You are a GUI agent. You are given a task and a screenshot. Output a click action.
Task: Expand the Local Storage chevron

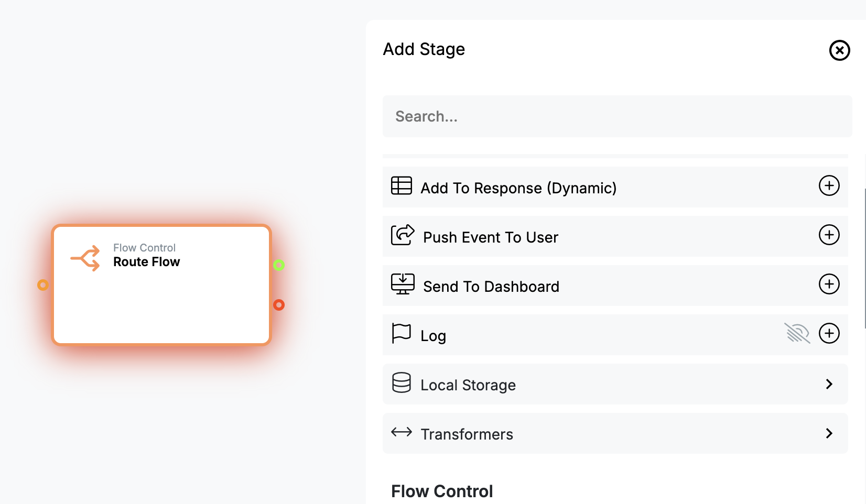tap(829, 384)
